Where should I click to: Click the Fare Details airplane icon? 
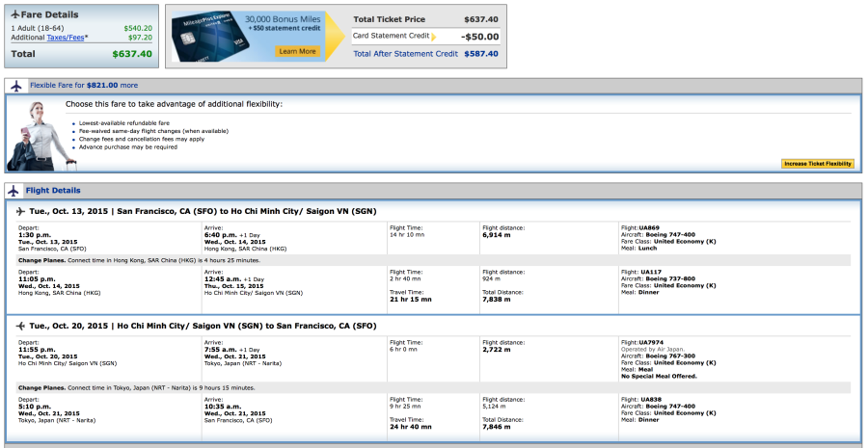[14, 14]
